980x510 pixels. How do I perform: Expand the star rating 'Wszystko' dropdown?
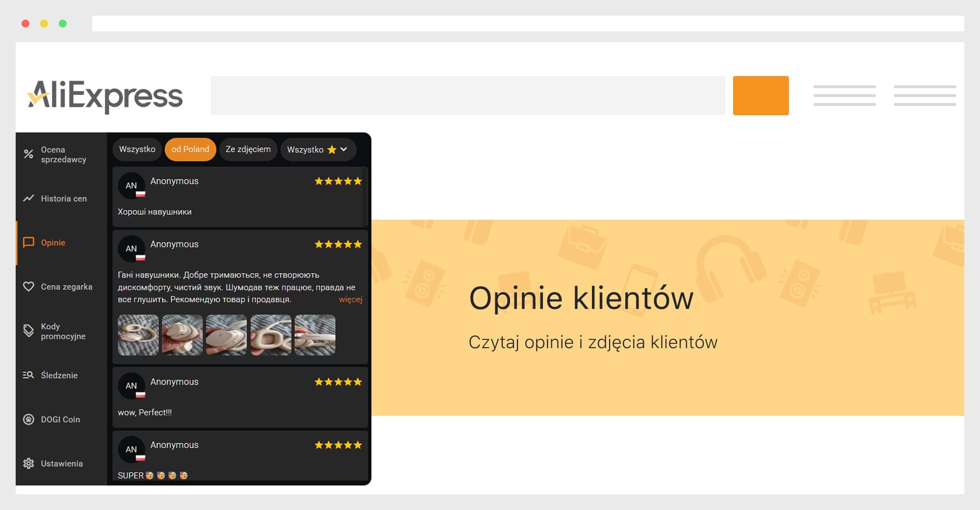(x=317, y=150)
